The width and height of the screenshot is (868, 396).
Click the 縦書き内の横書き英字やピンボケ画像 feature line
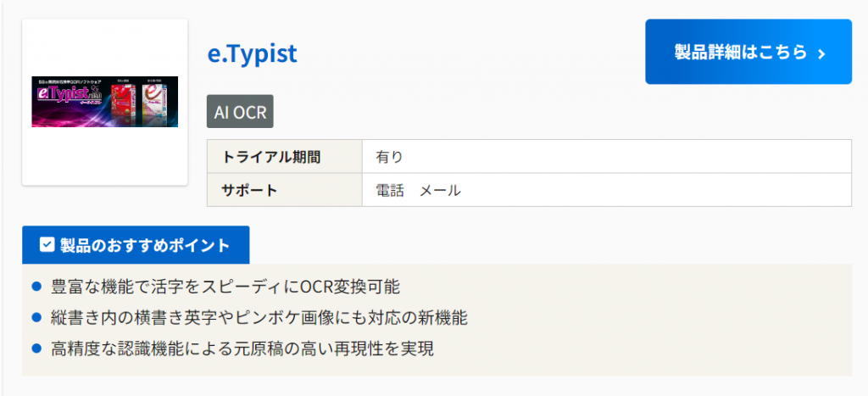(259, 318)
